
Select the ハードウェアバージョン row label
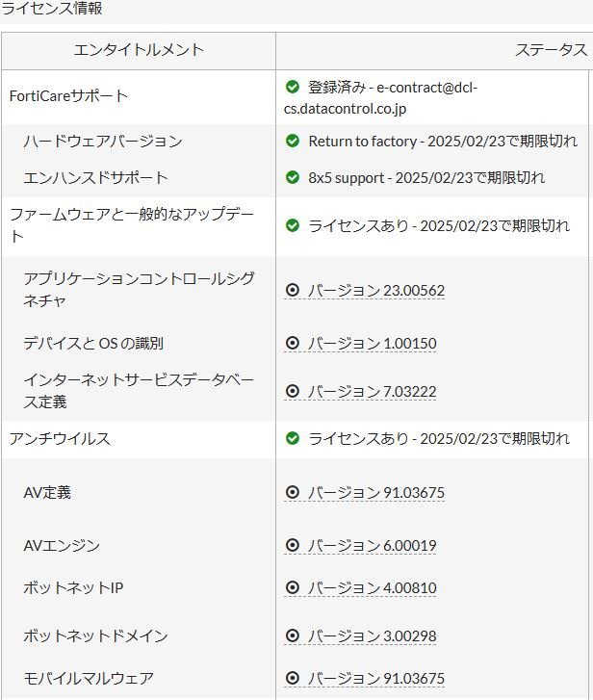(x=103, y=142)
